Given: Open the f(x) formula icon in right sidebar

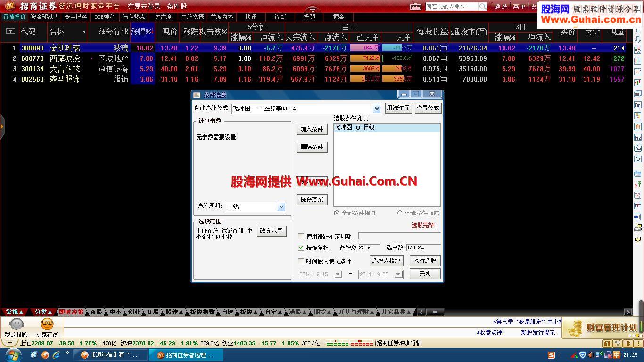Looking at the screenshot, I should click(x=638, y=148).
